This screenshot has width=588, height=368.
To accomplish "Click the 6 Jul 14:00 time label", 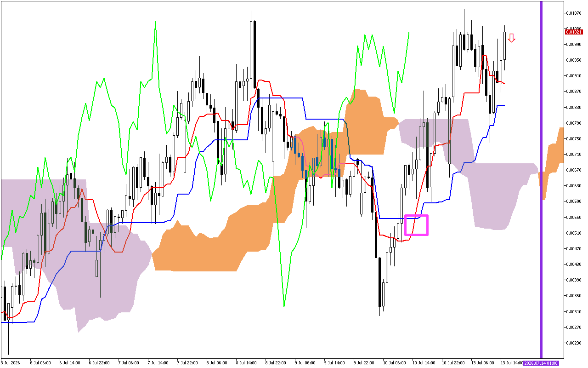I will click(x=69, y=363).
